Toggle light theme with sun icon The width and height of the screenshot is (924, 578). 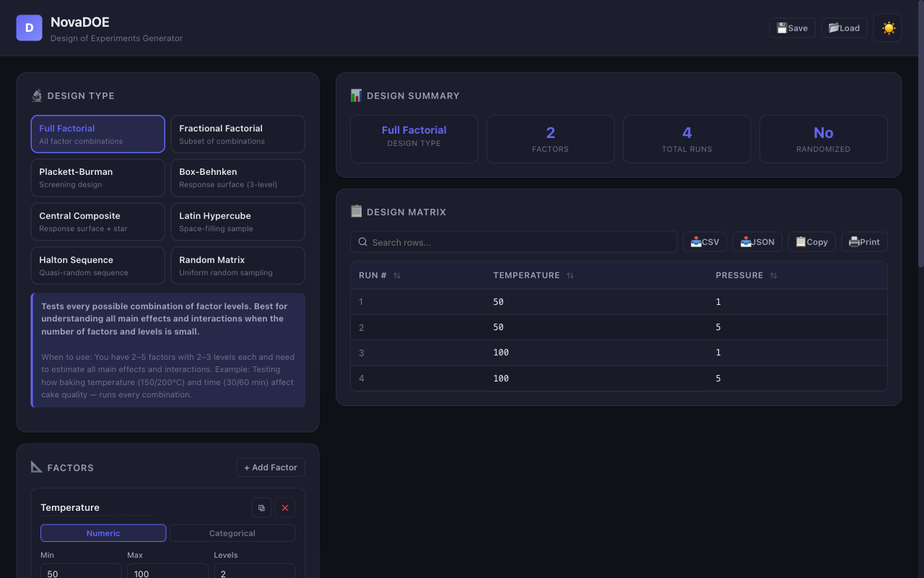coord(888,28)
